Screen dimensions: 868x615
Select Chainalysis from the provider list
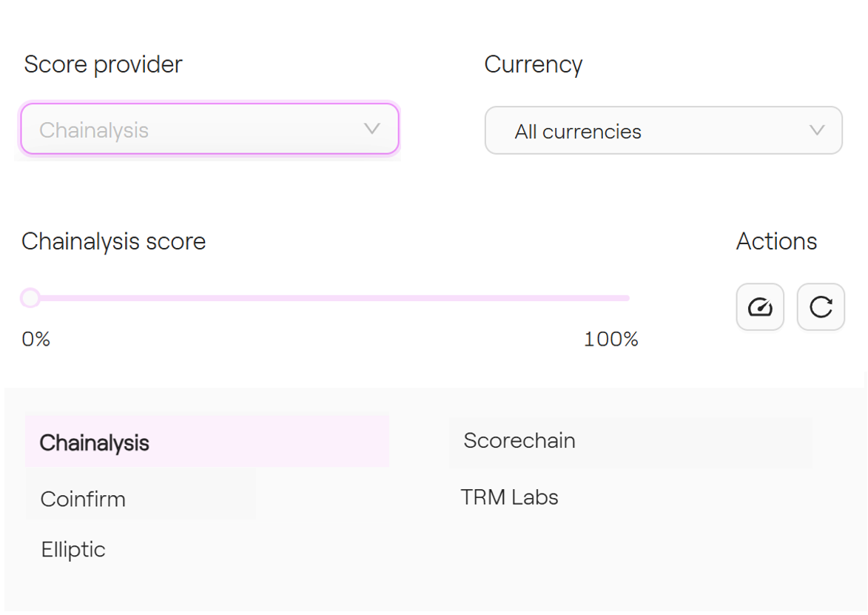(x=95, y=443)
